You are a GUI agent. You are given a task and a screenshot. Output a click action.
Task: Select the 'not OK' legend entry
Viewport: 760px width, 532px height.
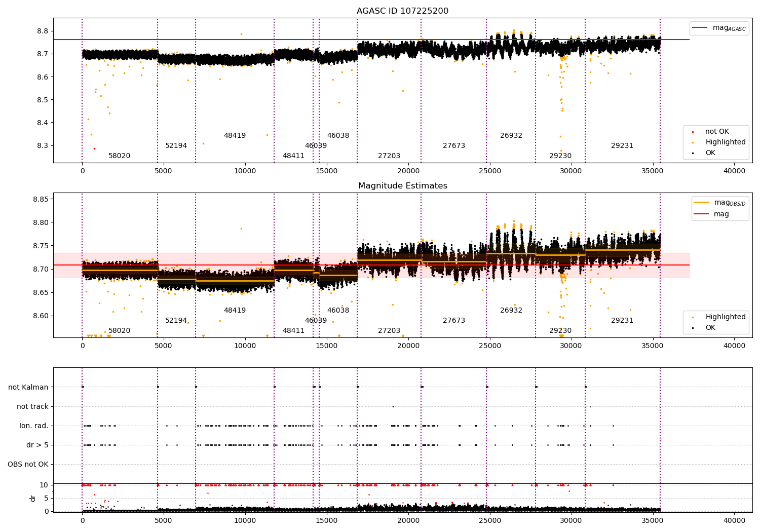tap(716, 132)
